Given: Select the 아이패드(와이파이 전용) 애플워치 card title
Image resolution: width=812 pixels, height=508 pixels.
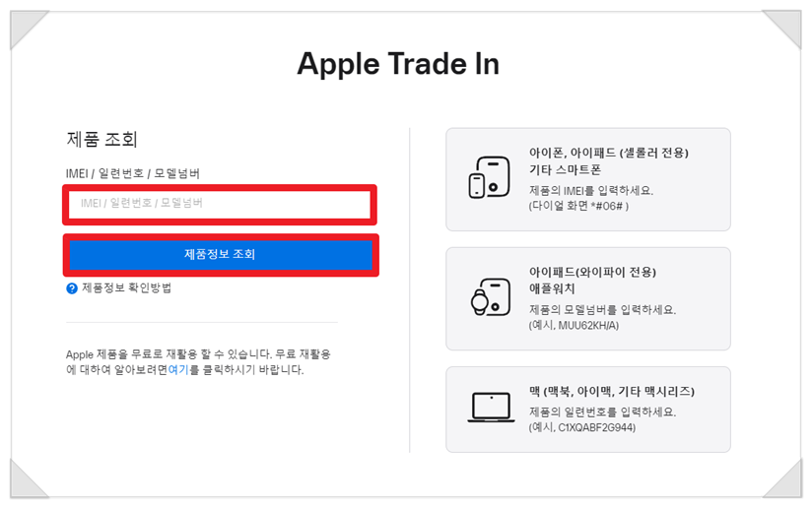Looking at the screenshot, I should (592, 281).
